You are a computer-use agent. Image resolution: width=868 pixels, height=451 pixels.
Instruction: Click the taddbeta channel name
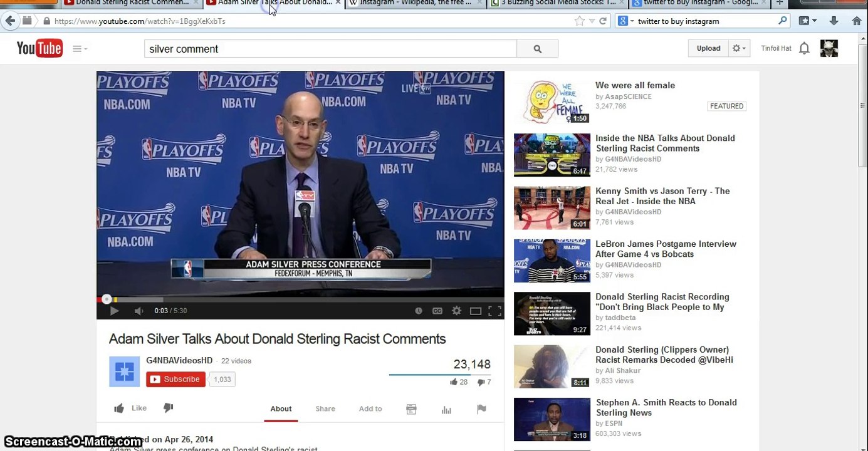tap(620, 318)
